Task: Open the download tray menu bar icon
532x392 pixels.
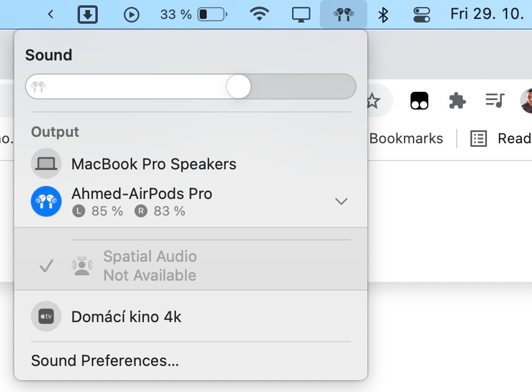Action: (x=88, y=15)
